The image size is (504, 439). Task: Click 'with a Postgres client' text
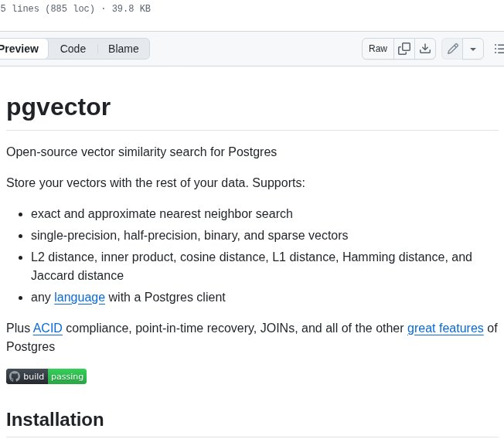pos(167,298)
